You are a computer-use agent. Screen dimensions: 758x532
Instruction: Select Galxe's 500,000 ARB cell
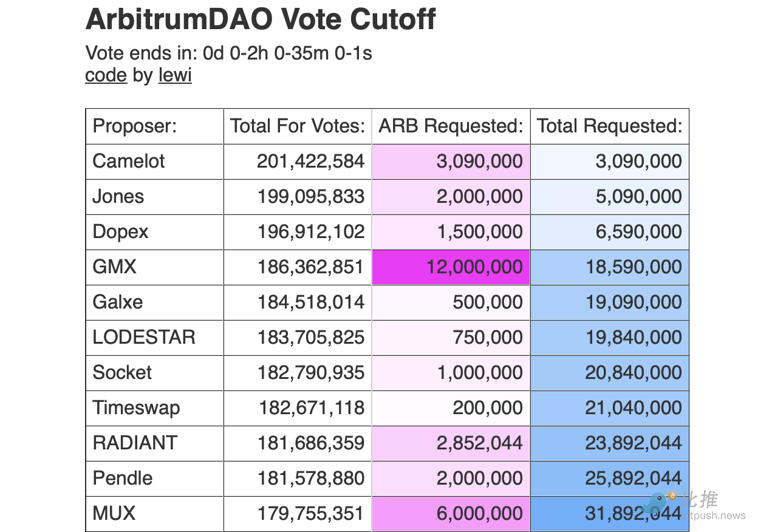coord(487,302)
